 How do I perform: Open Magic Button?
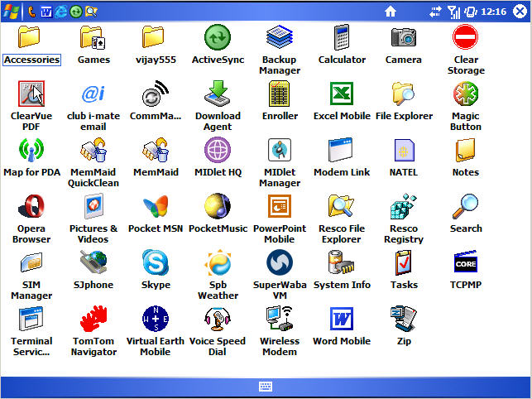(x=466, y=106)
